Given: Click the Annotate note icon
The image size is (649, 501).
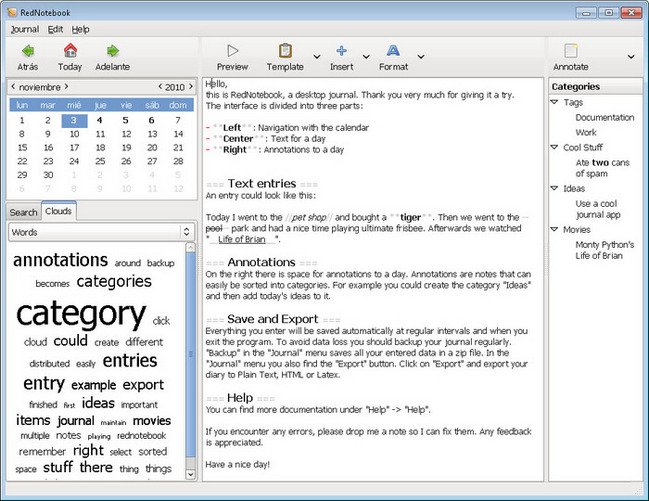Looking at the screenshot, I should pos(571,51).
